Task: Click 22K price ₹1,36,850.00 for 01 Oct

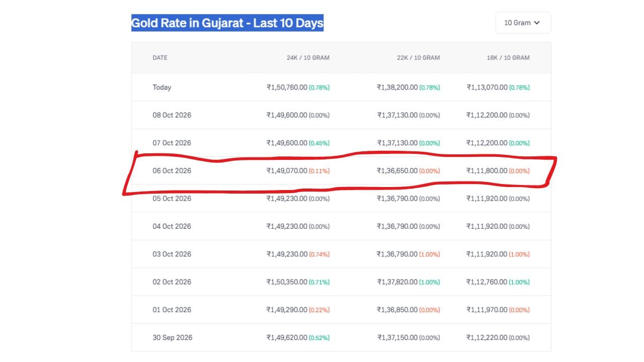Action: pyautogui.click(x=397, y=310)
